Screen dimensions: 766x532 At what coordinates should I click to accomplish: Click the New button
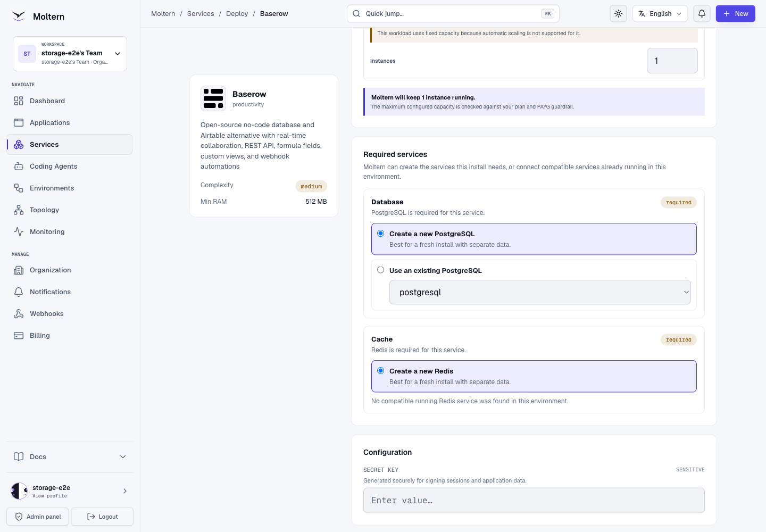pyautogui.click(x=736, y=14)
